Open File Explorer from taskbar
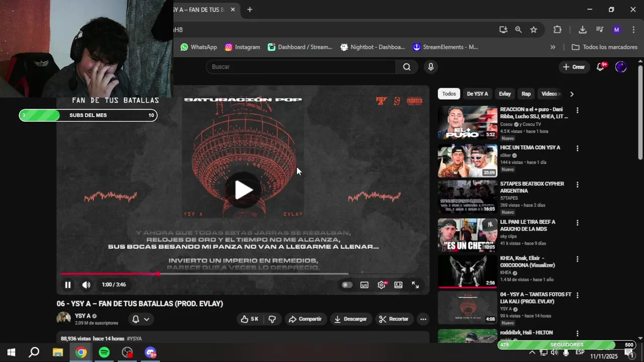Image resolution: width=644 pixels, height=362 pixels. 57,352
